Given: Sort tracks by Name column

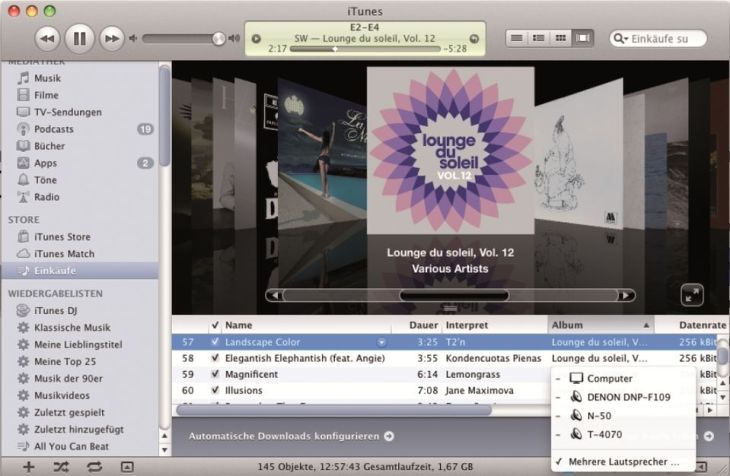Looking at the screenshot, I should click(306, 325).
